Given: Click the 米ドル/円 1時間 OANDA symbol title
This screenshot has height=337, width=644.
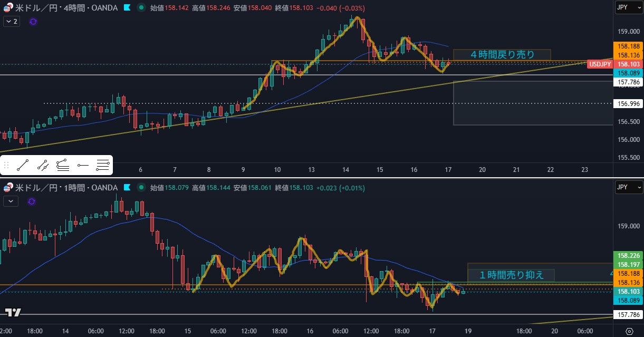Looking at the screenshot, I should click(x=66, y=187).
